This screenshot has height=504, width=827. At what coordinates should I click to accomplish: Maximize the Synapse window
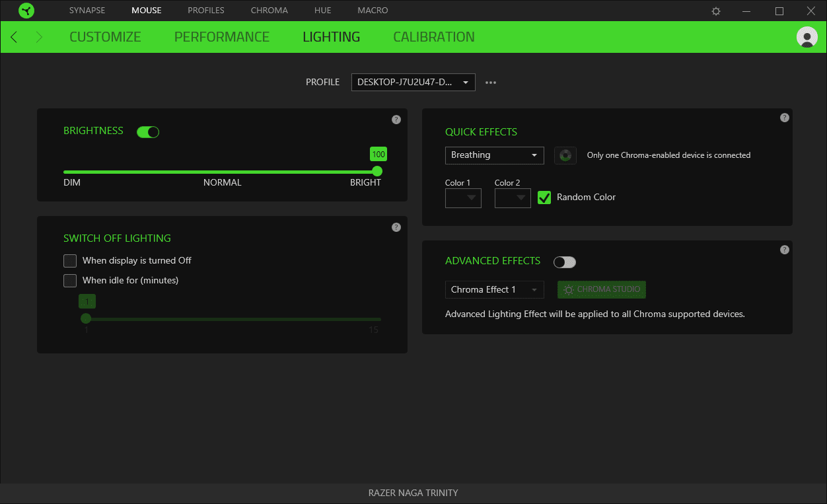pos(779,11)
